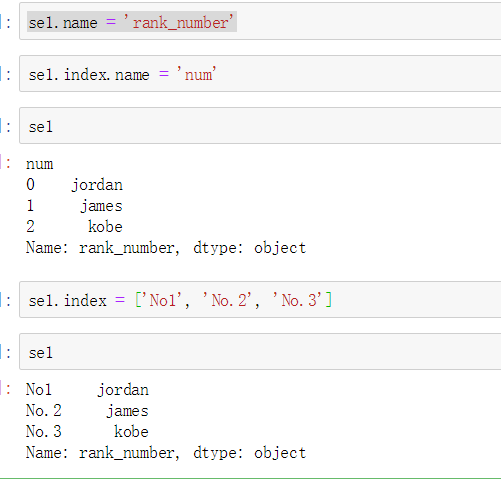This screenshot has height=486, width=501.
Task: Click the 'rank_number' string in first cell
Action: (178, 23)
